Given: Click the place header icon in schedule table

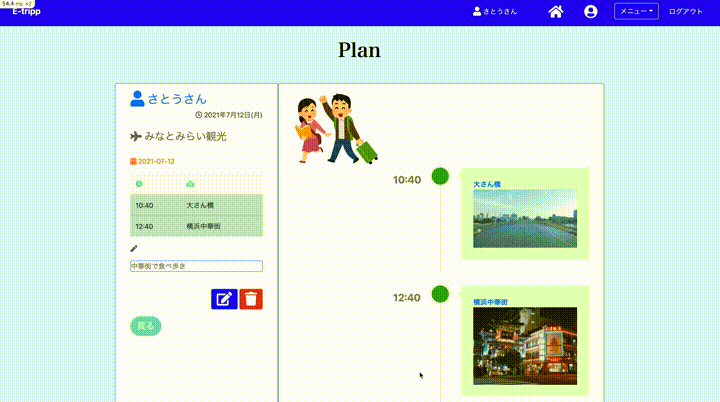Looking at the screenshot, I should (x=190, y=184).
